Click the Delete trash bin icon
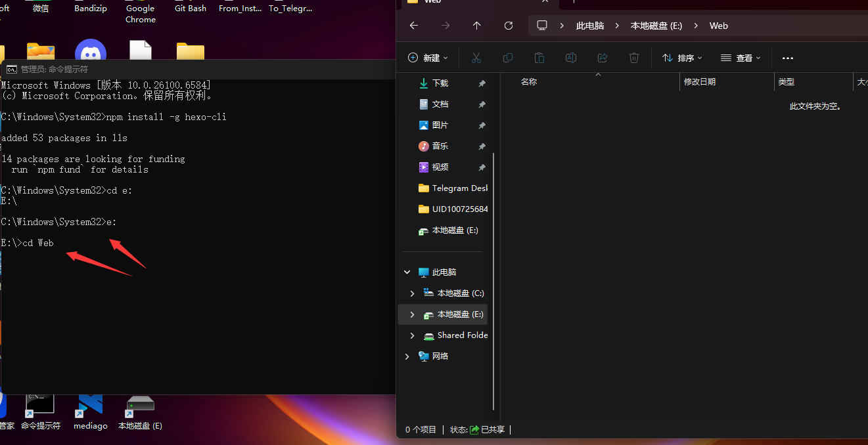 pos(634,58)
